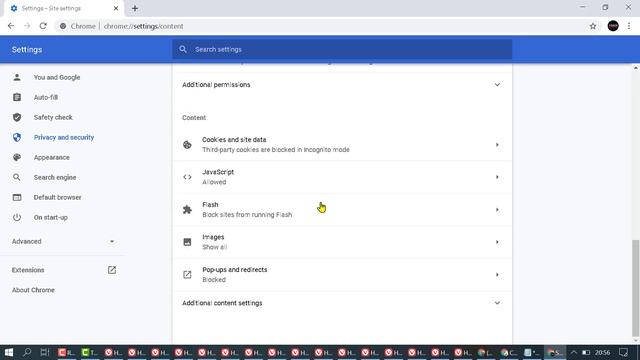Click the JavaScript row arrow
The image size is (640, 360).
tap(497, 177)
